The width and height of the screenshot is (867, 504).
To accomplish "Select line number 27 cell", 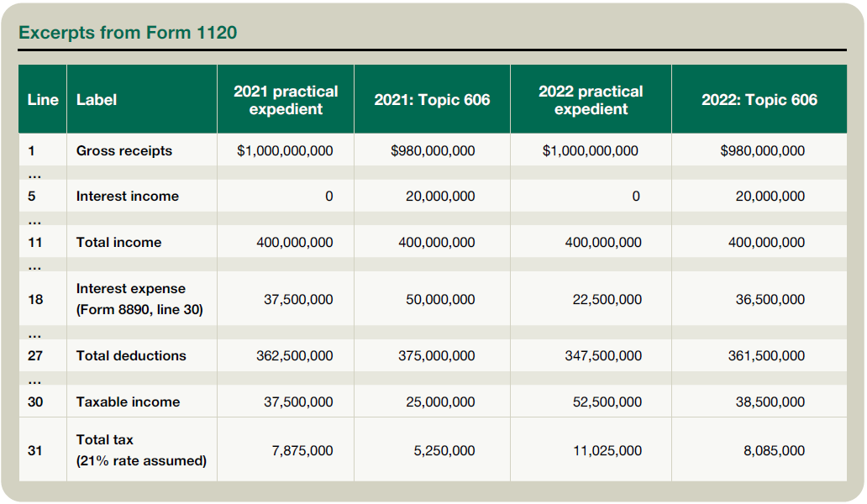I will pyautogui.click(x=35, y=356).
